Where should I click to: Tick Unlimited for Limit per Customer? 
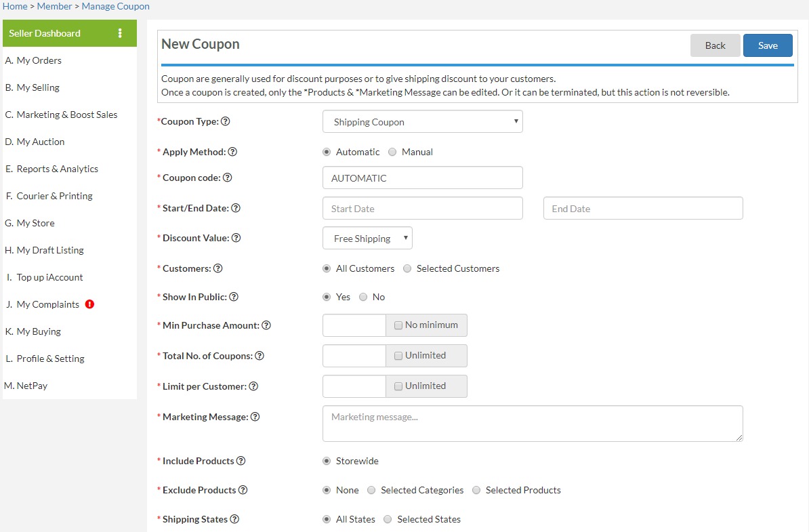point(398,386)
